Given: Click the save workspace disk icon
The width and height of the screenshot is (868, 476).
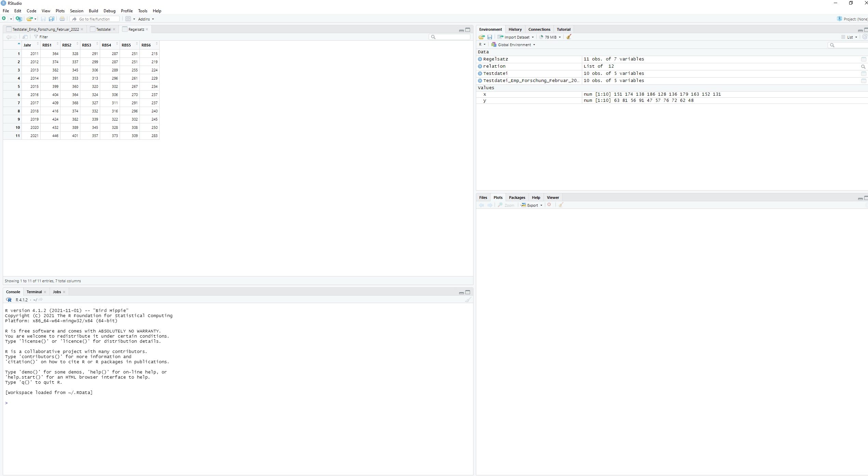Looking at the screenshot, I should coord(490,37).
